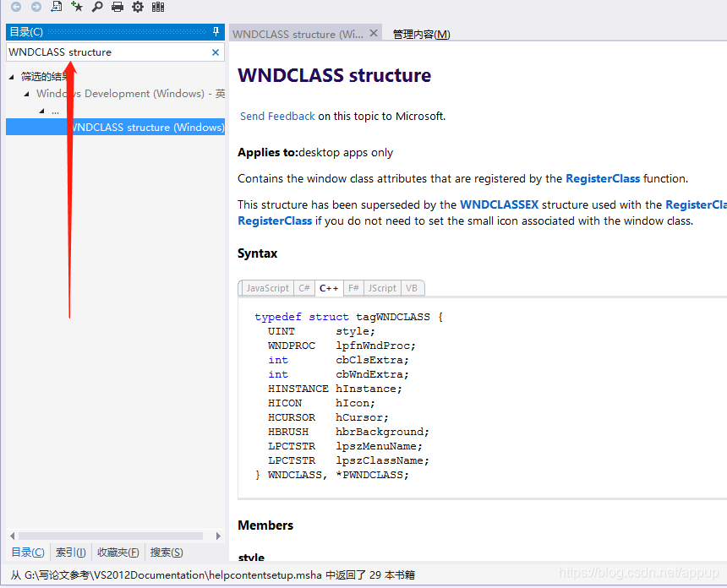
Task: Click the page title WNDCLASS structure
Action: click(334, 75)
